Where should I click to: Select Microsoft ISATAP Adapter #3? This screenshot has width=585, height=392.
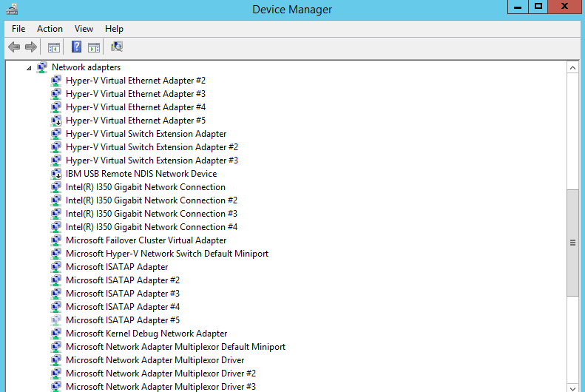[x=123, y=294]
